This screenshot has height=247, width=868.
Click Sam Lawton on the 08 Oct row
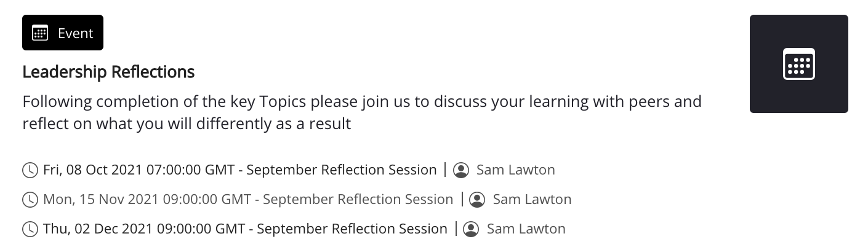[x=515, y=170]
